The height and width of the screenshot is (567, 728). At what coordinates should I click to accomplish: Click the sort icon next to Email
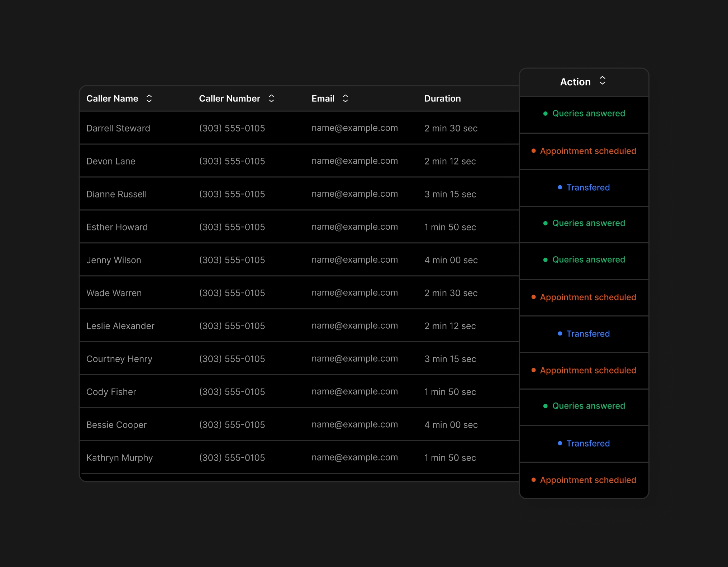click(345, 98)
